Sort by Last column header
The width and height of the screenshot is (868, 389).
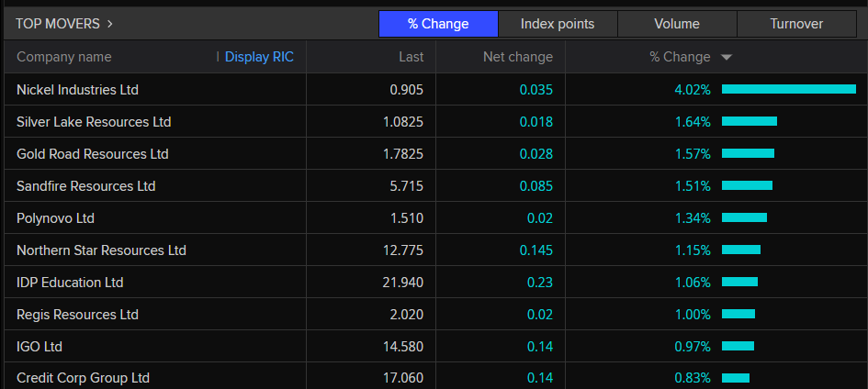[x=411, y=57]
